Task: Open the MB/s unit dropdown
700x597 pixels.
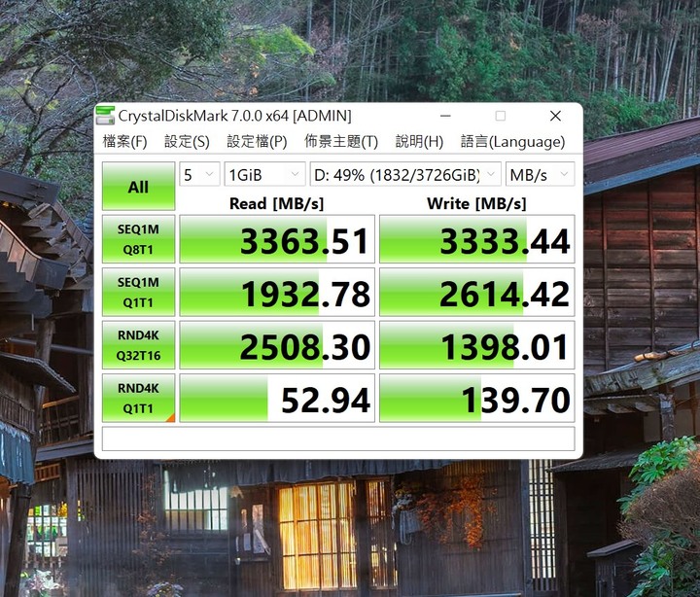Action: [540, 174]
